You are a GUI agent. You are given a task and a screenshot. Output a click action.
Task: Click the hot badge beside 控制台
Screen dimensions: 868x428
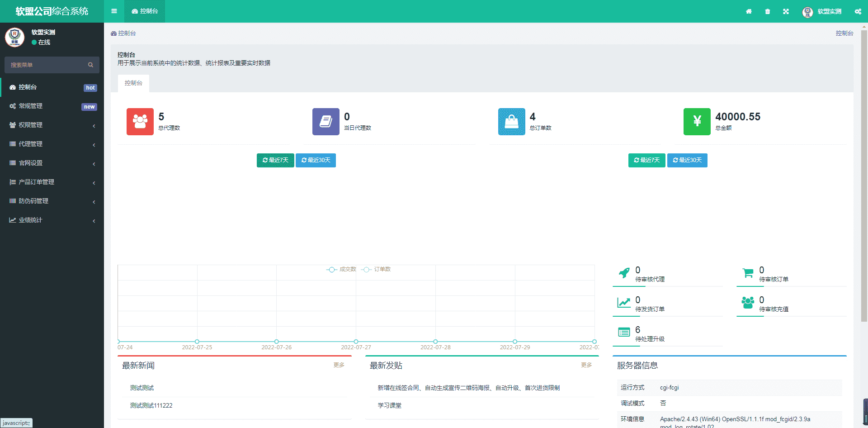90,88
